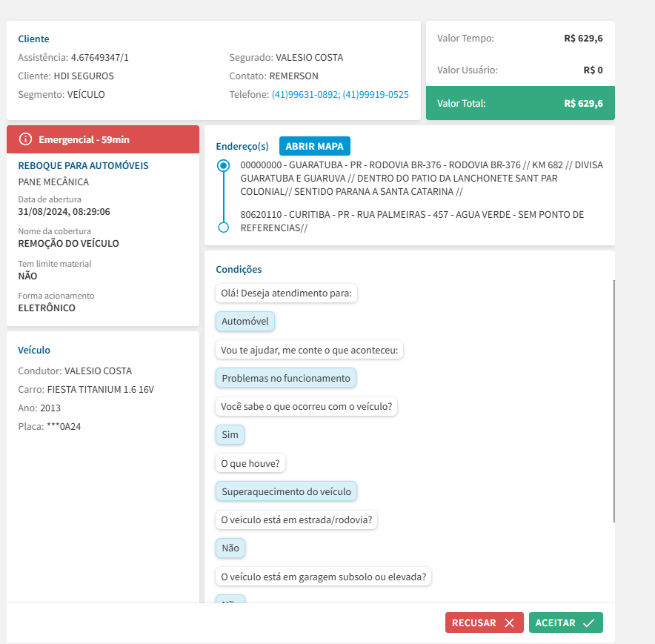Select 'Problemas no funcionamento' answer chip

click(286, 378)
